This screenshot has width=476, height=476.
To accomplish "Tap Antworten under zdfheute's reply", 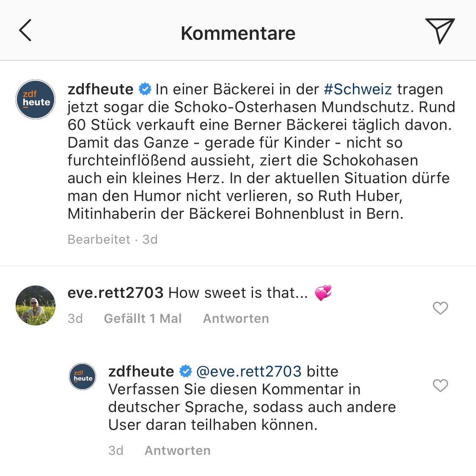I will click(177, 450).
